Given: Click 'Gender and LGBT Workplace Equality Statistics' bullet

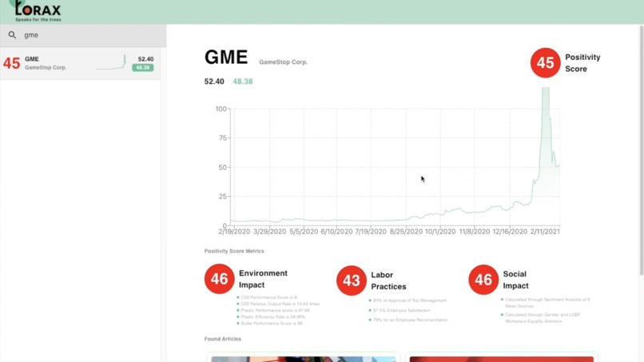Looking at the screenshot, I should [543, 318].
